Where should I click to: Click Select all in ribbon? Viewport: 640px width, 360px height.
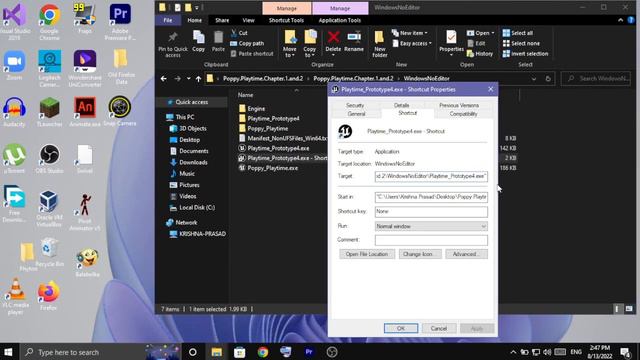518,33
